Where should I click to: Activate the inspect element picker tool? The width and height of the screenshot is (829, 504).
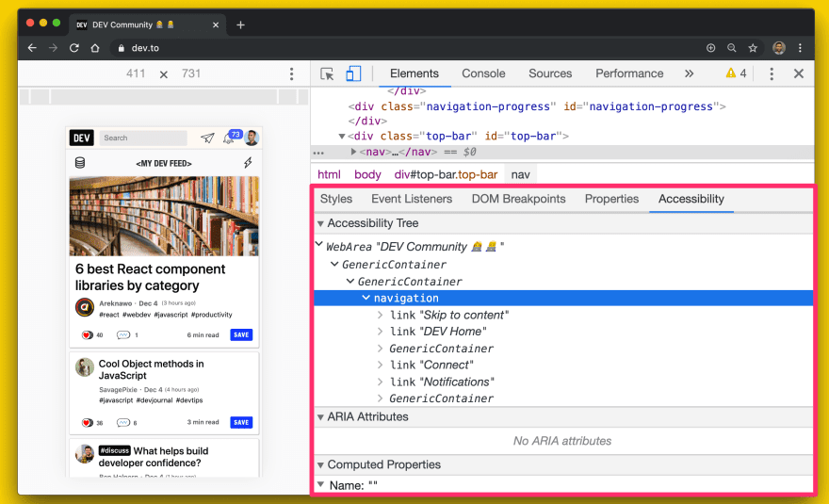[327, 73]
